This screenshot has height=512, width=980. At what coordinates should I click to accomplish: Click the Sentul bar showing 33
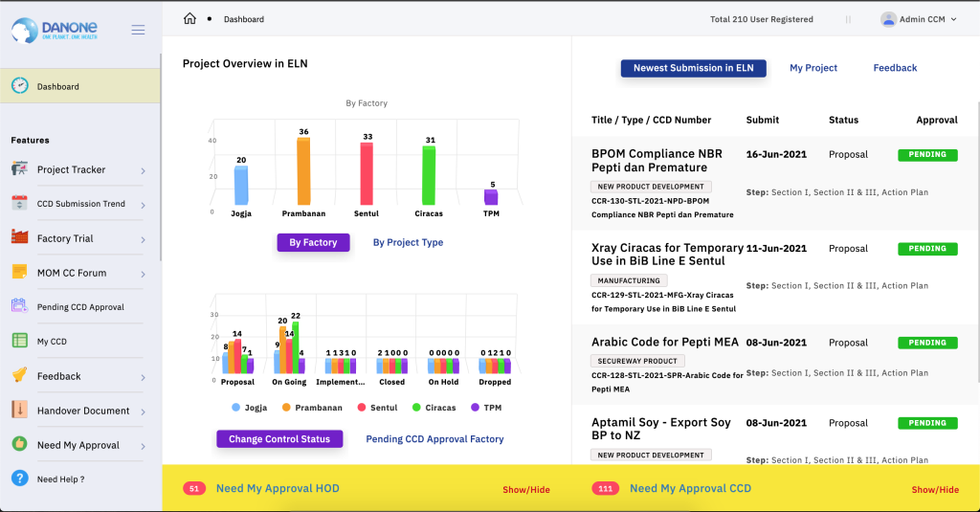coord(367,174)
